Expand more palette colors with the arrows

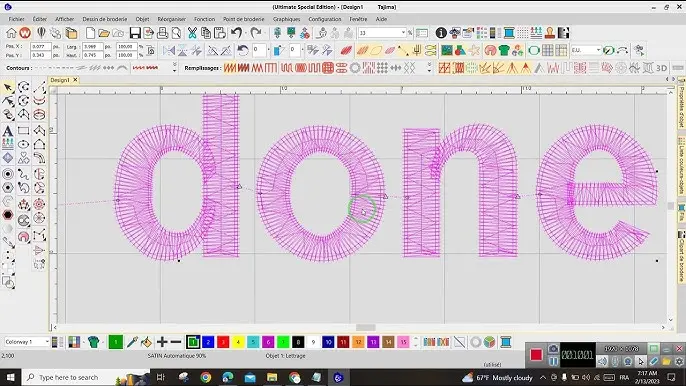(x=416, y=342)
